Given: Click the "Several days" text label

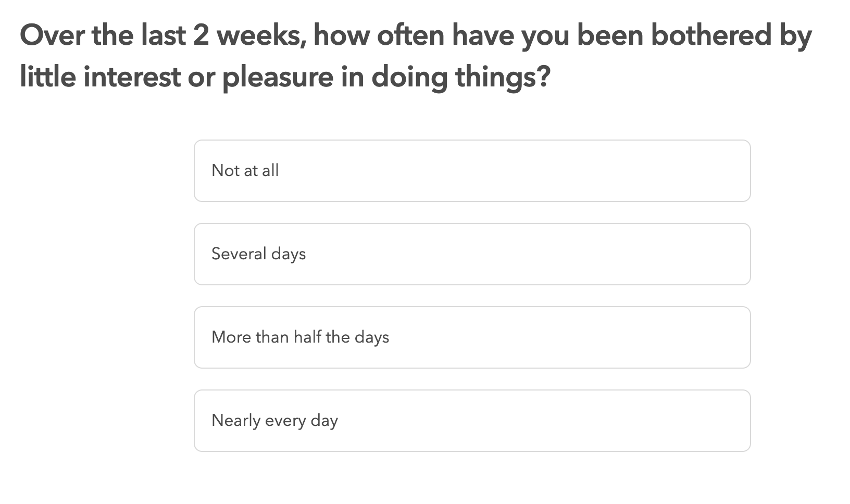Looking at the screenshot, I should [x=259, y=254].
